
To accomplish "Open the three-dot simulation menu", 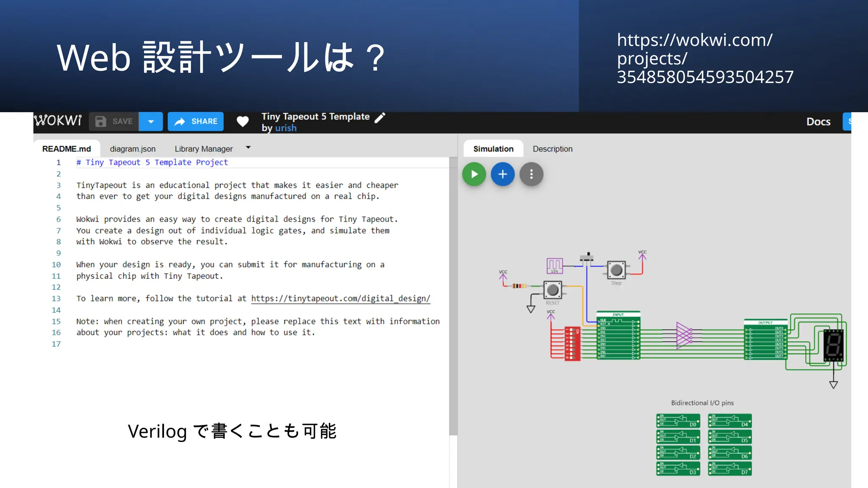I will pos(531,174).
